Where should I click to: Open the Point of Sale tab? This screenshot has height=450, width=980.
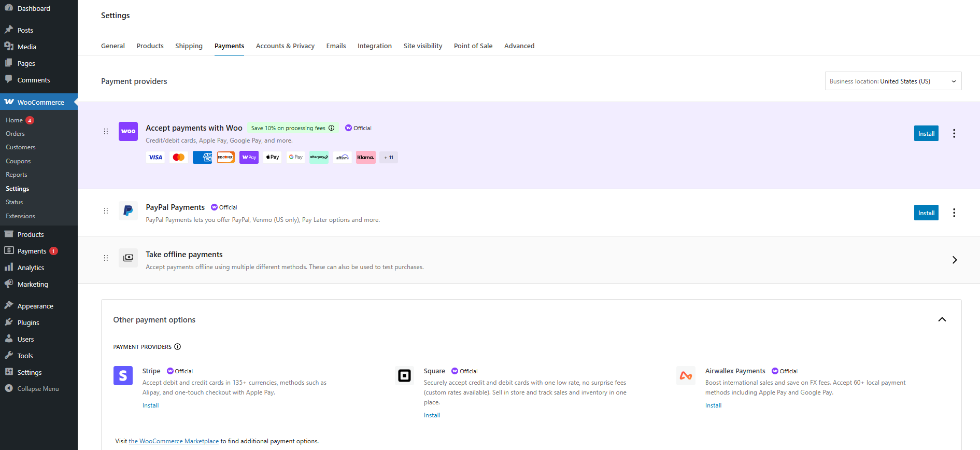(x=473, y=46)
